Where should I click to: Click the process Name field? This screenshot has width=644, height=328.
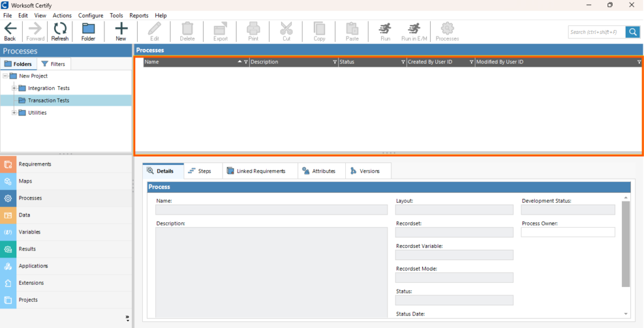tap(272, 210)
